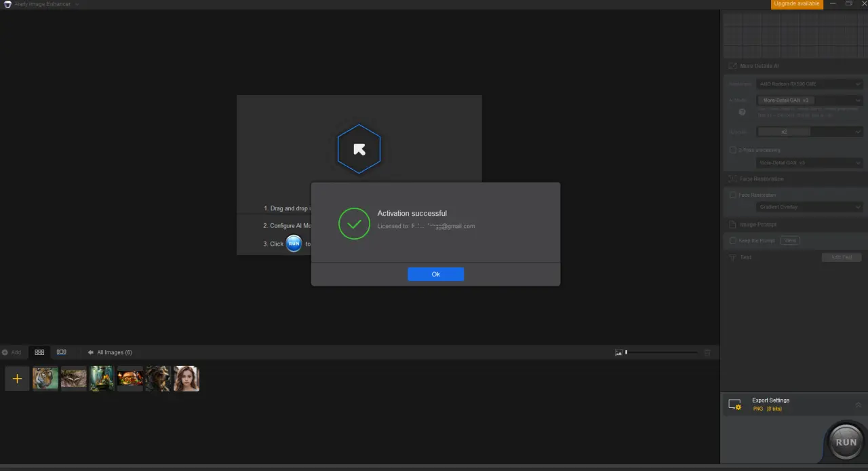
Task: Open the AI Model dropdown More-Detail GAN v3
Action: (809, 100)
